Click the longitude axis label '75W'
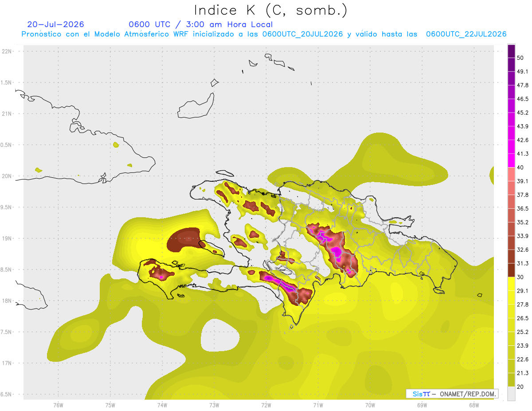This screenshot has height=411, width=532. tap(110, 404)
